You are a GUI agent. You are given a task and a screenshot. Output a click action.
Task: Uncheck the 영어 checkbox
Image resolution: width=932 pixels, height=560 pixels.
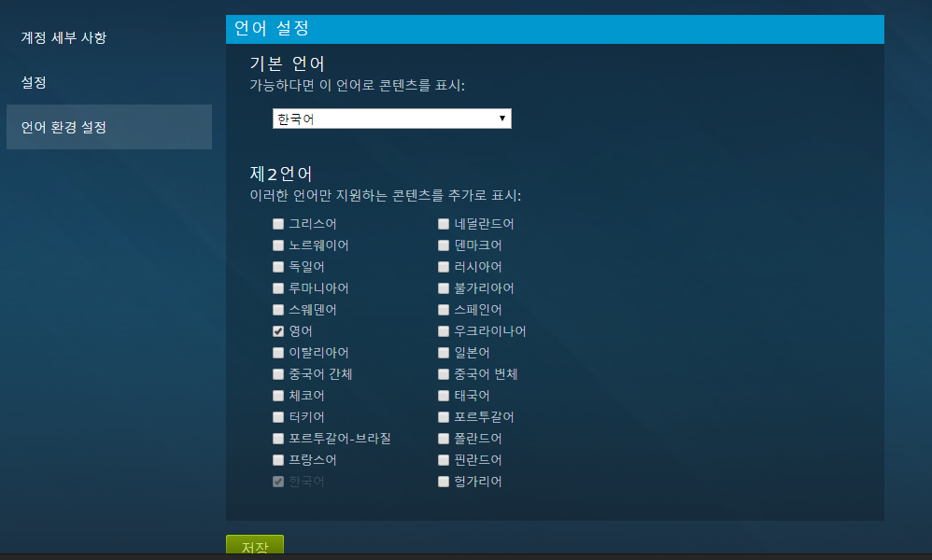click(x=278, y=331)
